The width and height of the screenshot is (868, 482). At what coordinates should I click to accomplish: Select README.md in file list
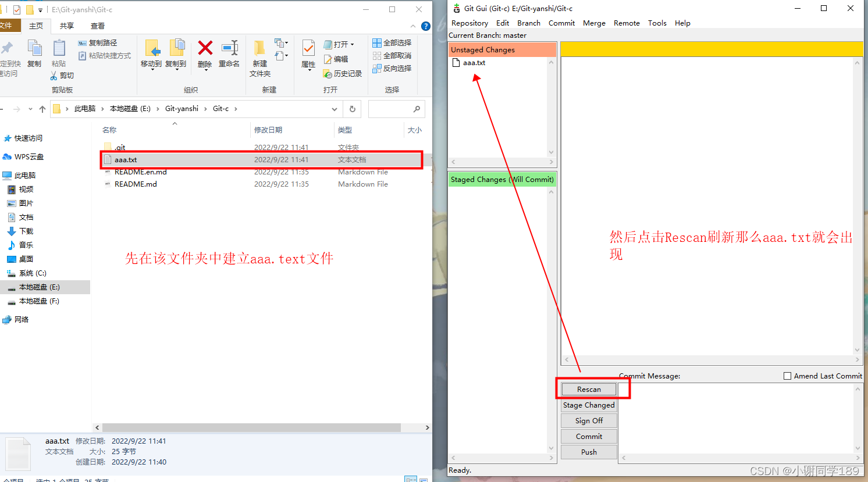[262, 184]
